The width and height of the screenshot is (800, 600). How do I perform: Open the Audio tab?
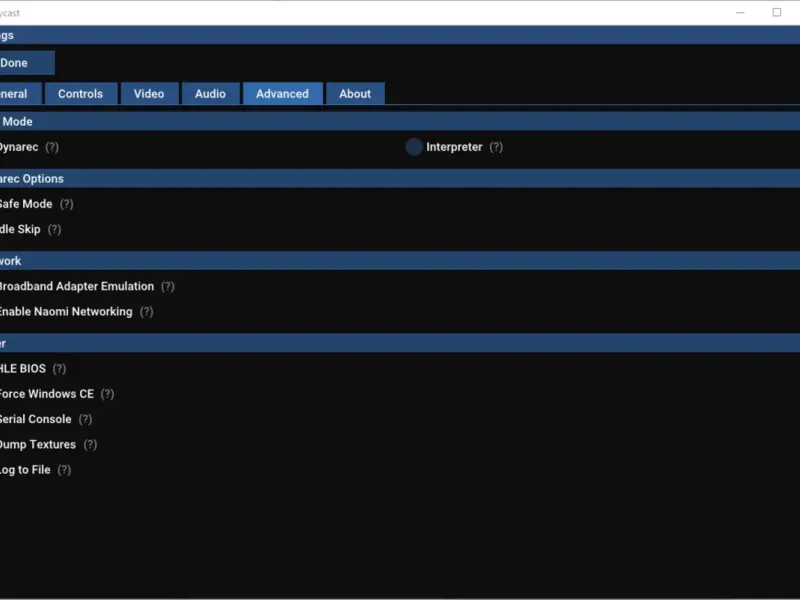210,94
